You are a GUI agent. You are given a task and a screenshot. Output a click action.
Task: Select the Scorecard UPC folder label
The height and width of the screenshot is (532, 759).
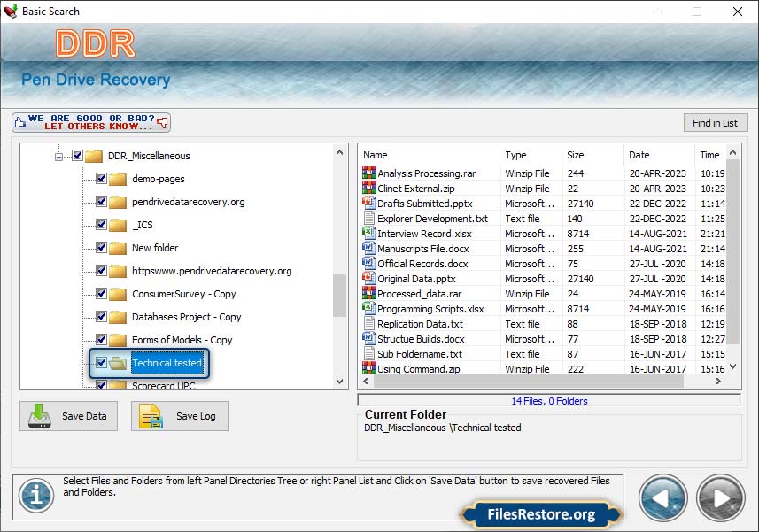tap(164, 385)
